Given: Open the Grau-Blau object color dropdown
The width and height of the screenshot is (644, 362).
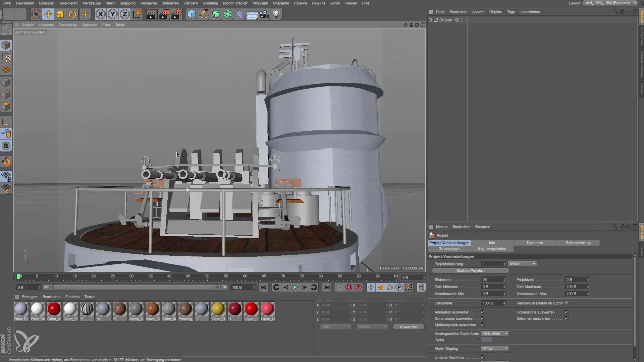Looking at the screenshot, I should coord(495,334).
